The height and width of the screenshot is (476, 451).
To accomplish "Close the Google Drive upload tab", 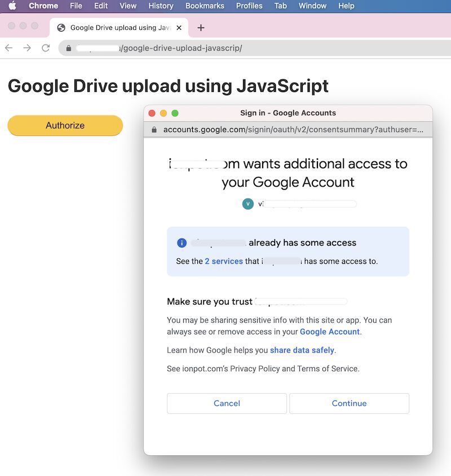I will (179, 28).
